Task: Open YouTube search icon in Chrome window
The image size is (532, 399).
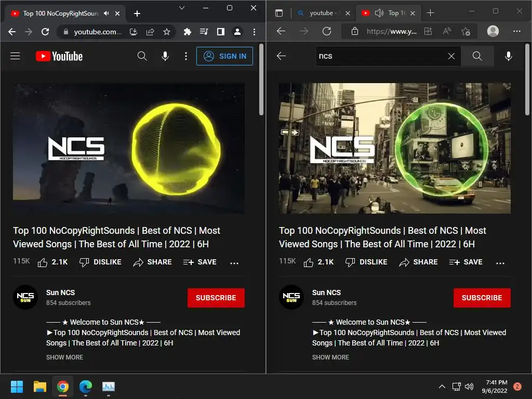Action: pos(142,56)
